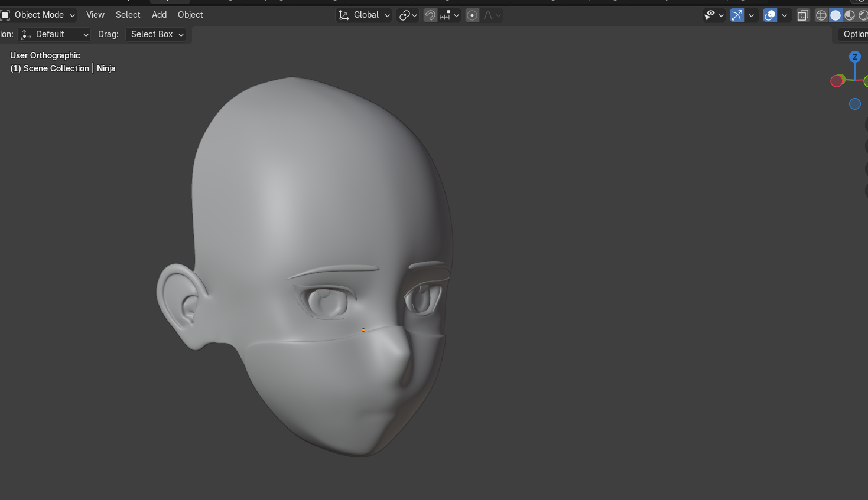Open the Object menu
Screen dimensions: 868x500
point(190,15)
